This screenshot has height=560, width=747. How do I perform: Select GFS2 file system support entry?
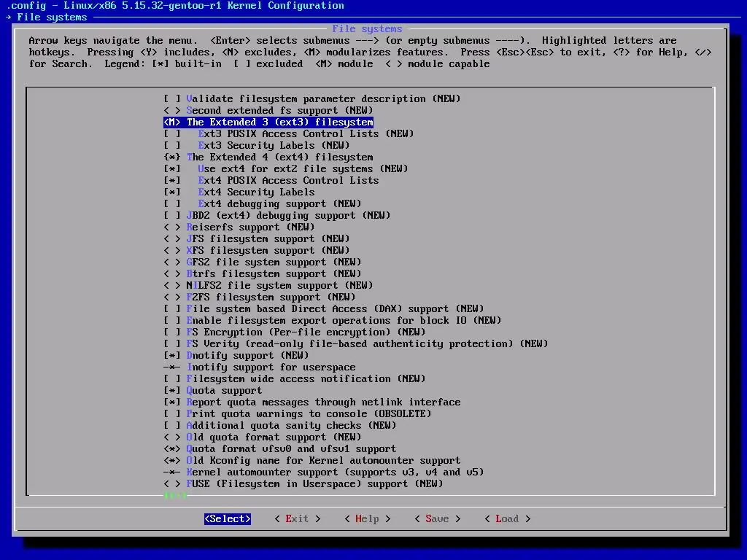263,262
